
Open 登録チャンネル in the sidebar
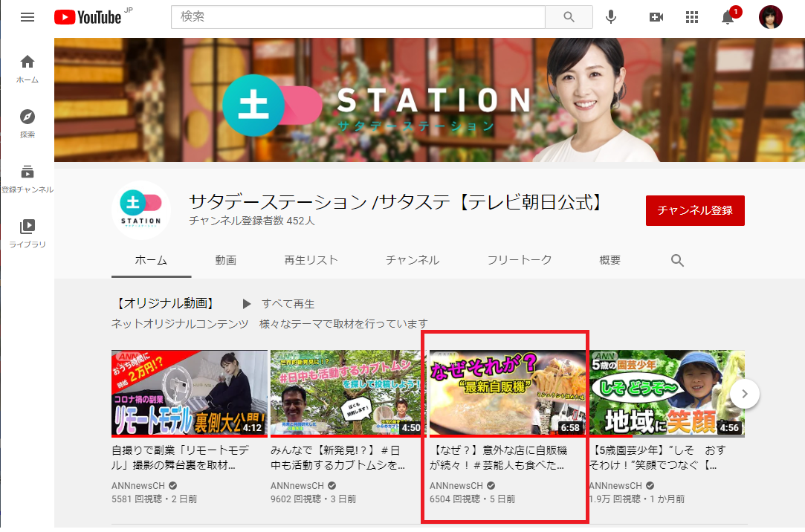pyautogui.click(x=28, y=178)
